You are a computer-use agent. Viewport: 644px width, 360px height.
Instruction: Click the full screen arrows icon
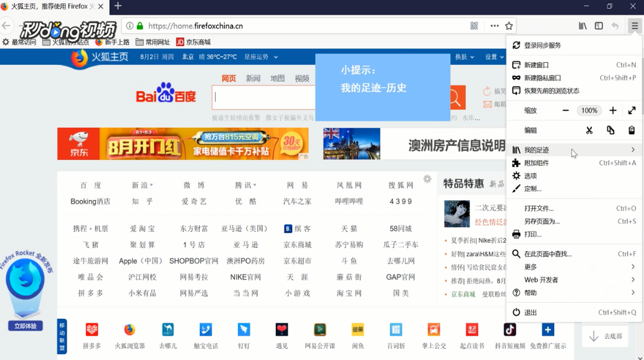[632, 110]
